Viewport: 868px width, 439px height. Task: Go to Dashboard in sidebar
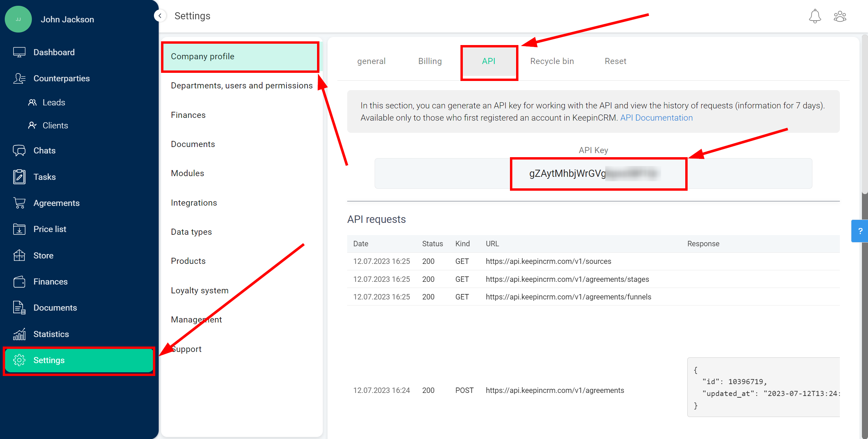(54, 52)
